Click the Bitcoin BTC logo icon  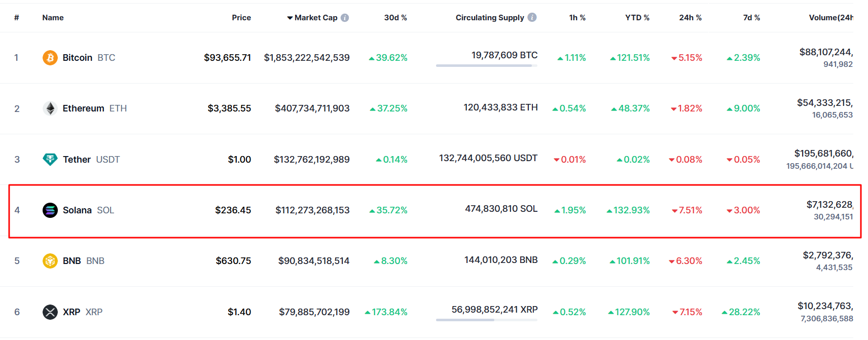tap(50, 57)
